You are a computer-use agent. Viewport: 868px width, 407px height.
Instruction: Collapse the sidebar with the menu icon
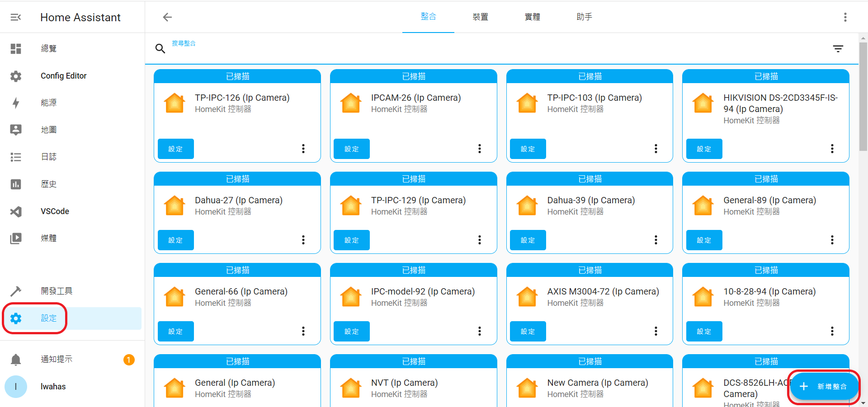pos(16,17)
